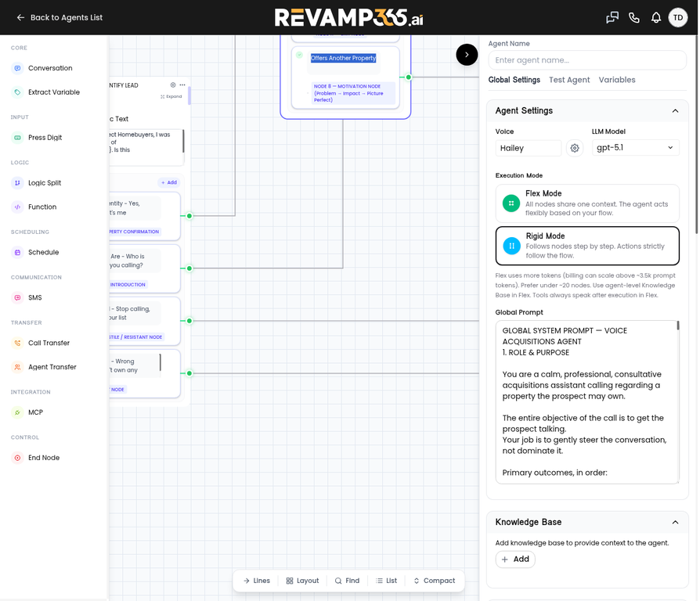700x601 pixels.
Task: Switch to the Global Settings tab
Action: 514,80
